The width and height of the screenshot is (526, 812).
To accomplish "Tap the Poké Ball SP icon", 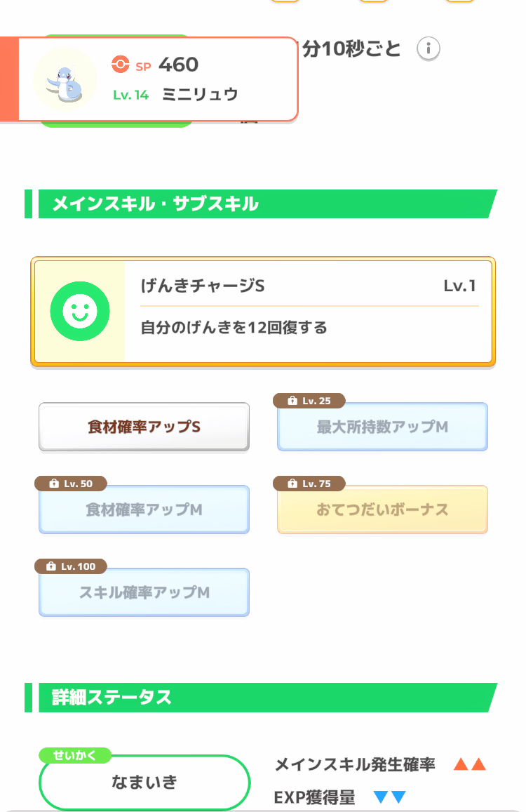I will click(x=121, y=65).
